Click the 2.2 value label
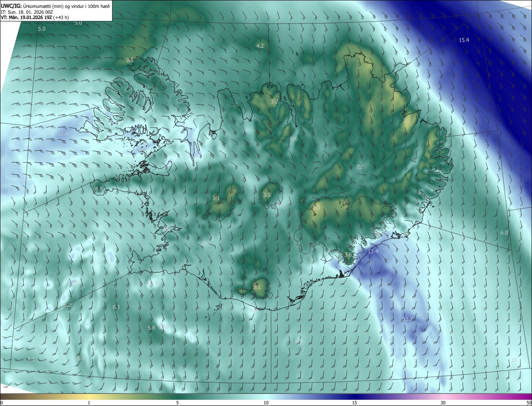The height and width of the screenshot is (406, 532). point(407,120)
